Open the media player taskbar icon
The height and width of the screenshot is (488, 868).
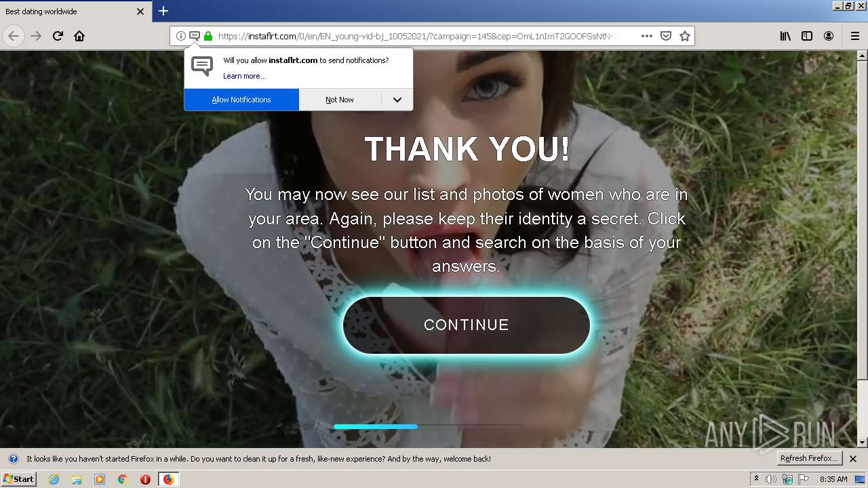coord(100,479)
